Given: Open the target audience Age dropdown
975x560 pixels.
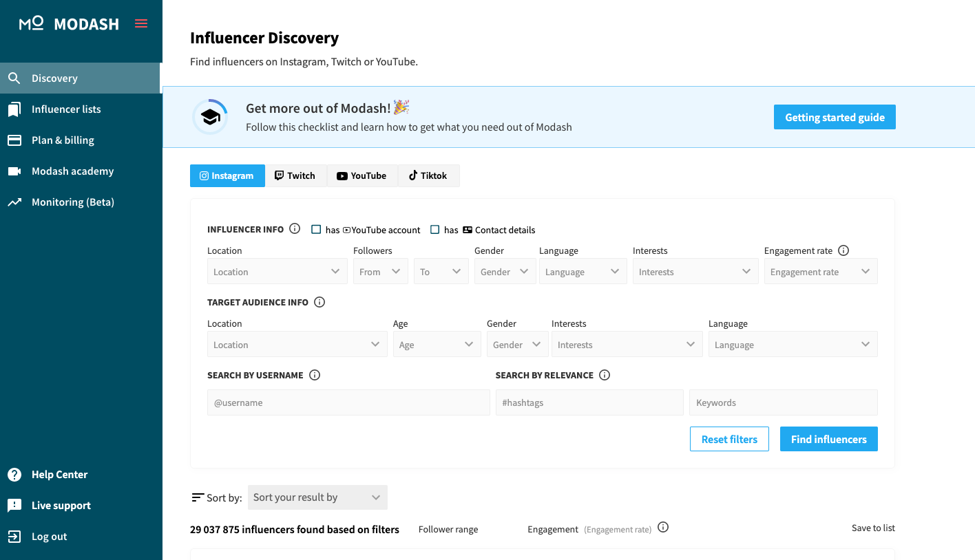Looking at the screenshot, I should click(437, 345).
